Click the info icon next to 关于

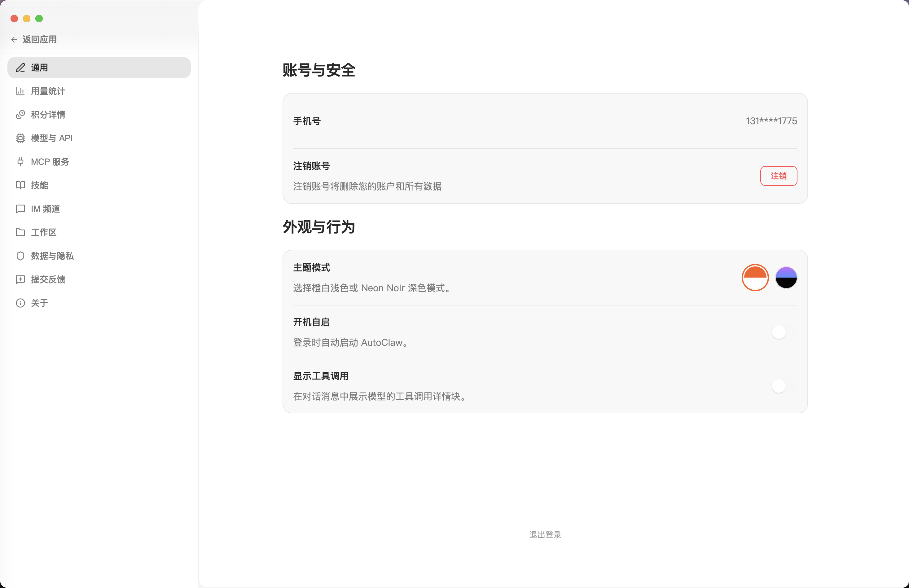coord(20,303)
